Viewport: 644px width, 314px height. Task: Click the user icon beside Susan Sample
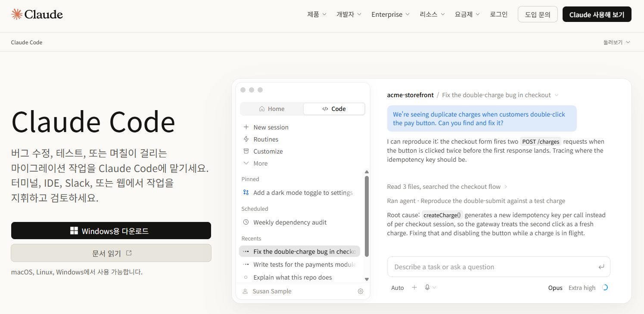click(x=245, y=291)
